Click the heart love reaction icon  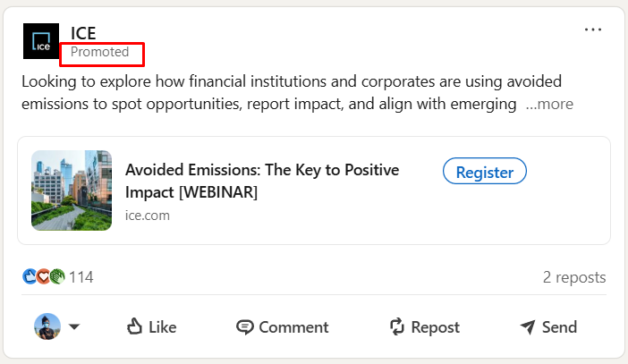coord(43,276)
